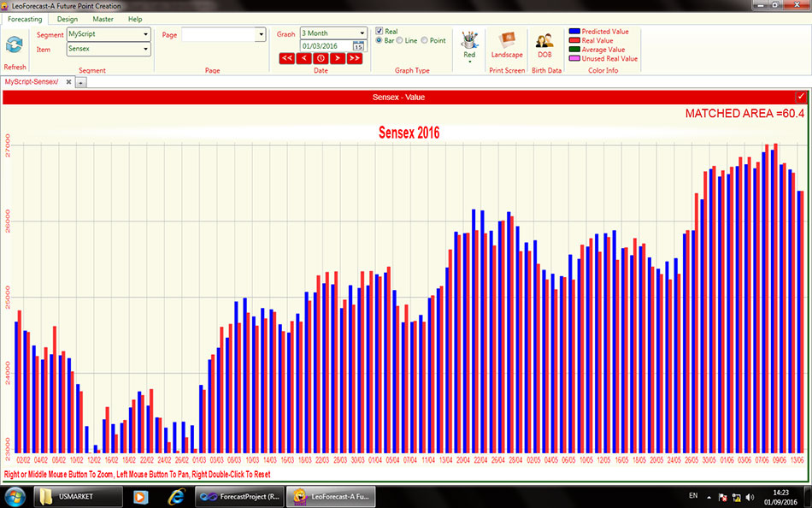
Task: Open the calendar date picker icon
Action: [358, 46]
